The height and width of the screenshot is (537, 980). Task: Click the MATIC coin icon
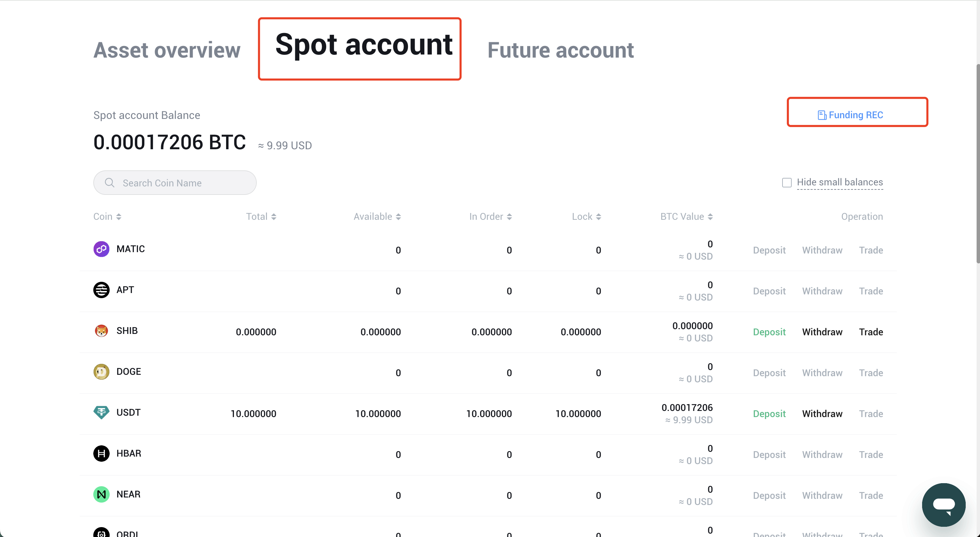click(101, 249)
